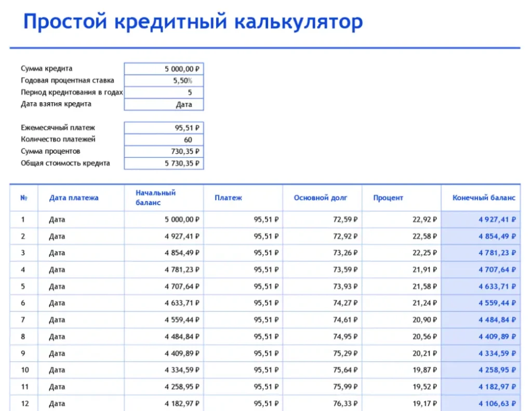Viewport: 532px width, 411px height.
Task: Select principal cell 74,27 ₽ in row 6
Action: pos(322,303)
